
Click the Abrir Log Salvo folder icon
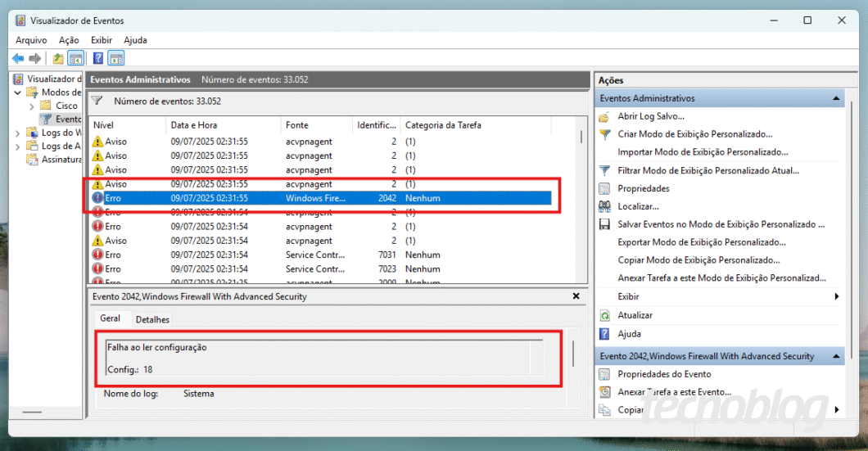click(x=604, y=117)
